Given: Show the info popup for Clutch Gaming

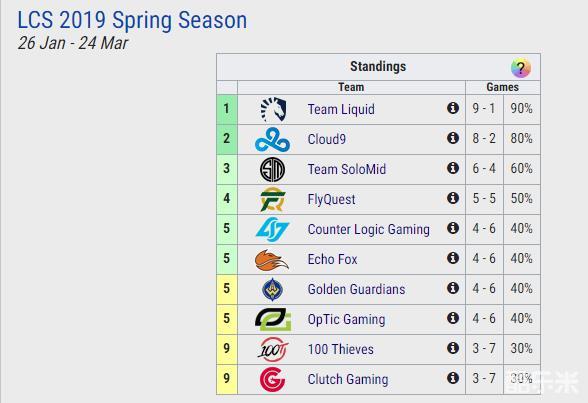Looking at the screenshot, I should [453, 378].
